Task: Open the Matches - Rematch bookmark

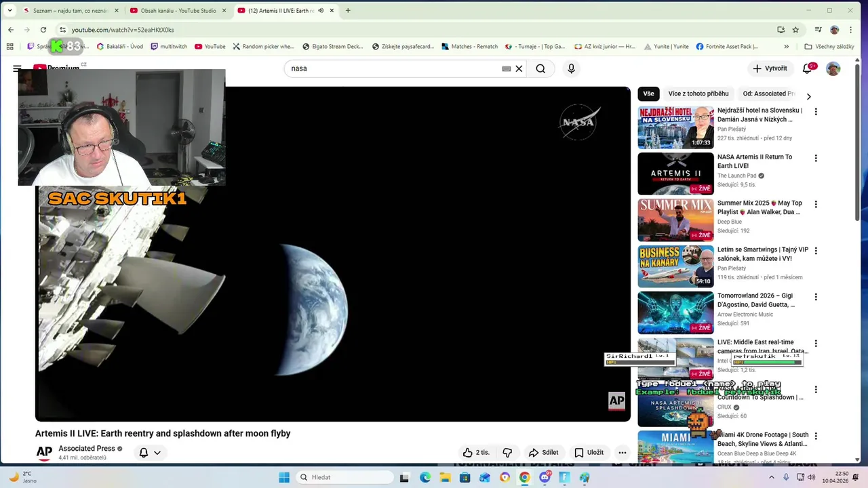Action: coord(469,47)
